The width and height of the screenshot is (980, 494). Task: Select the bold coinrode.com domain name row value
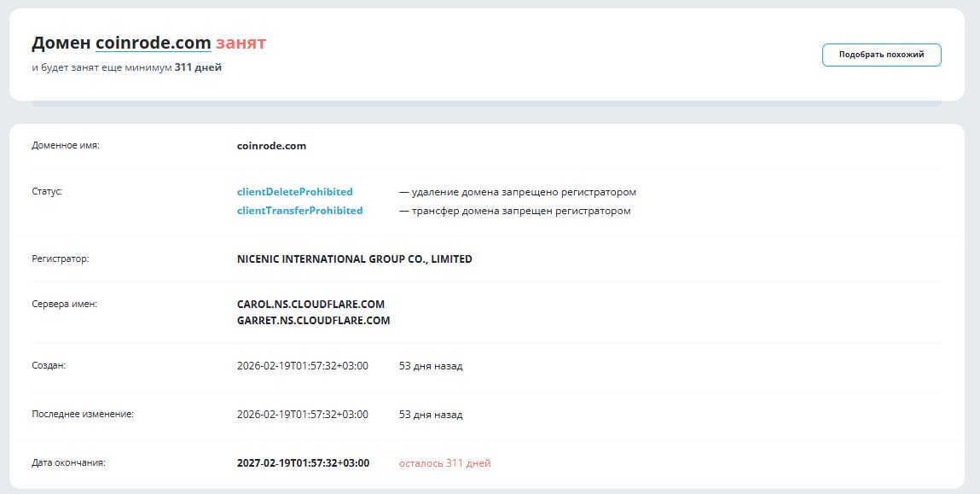[x=270, y=145]
